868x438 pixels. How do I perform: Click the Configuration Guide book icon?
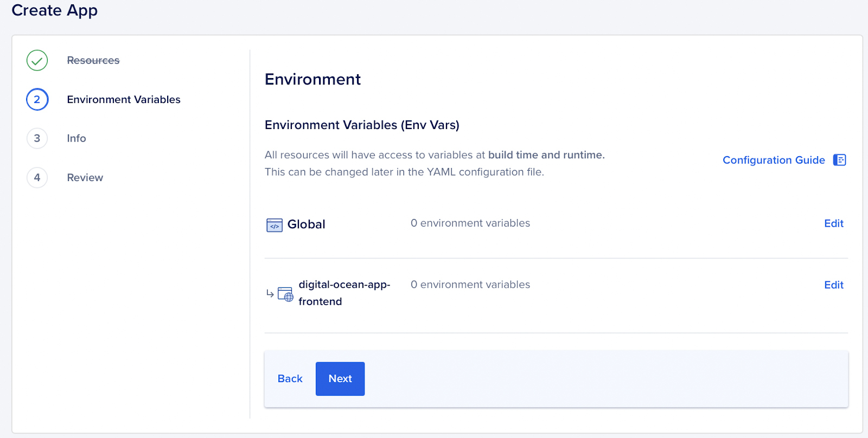(839, 160)
